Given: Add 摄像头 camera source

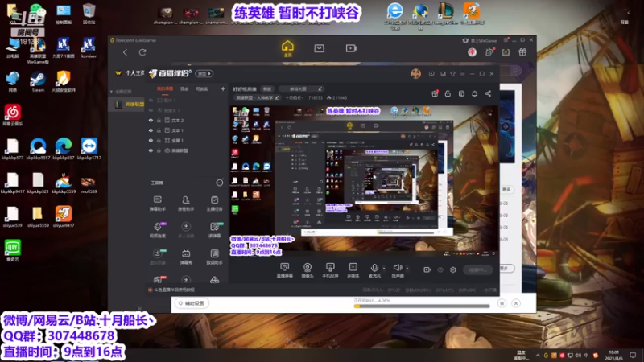Looking at the screenshot, I should (x=308, y=270).
